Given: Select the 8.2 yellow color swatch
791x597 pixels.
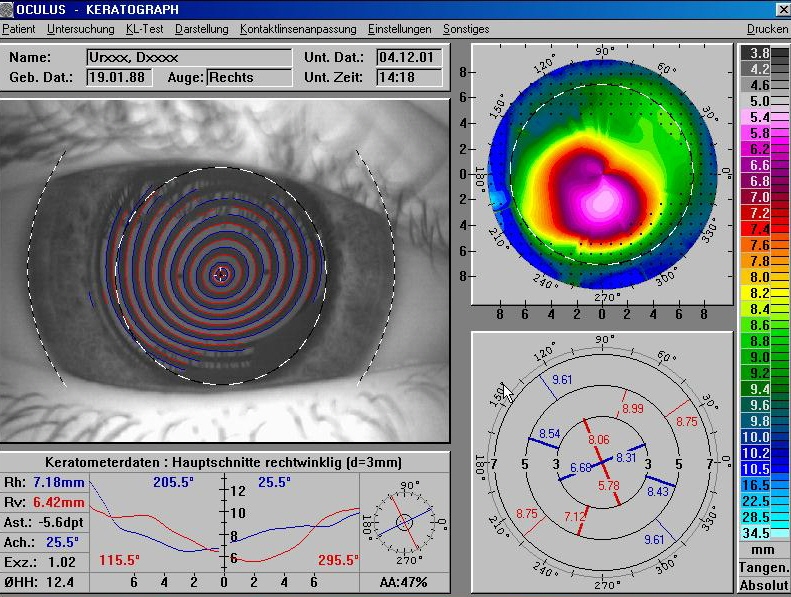Looking at the screenshot, I should tap(763, 293).
